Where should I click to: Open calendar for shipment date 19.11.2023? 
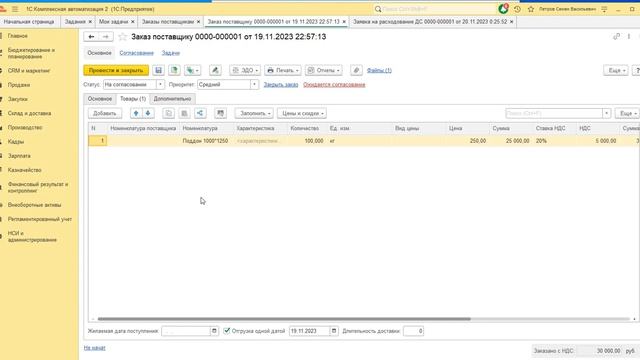[x=333, y=331]
